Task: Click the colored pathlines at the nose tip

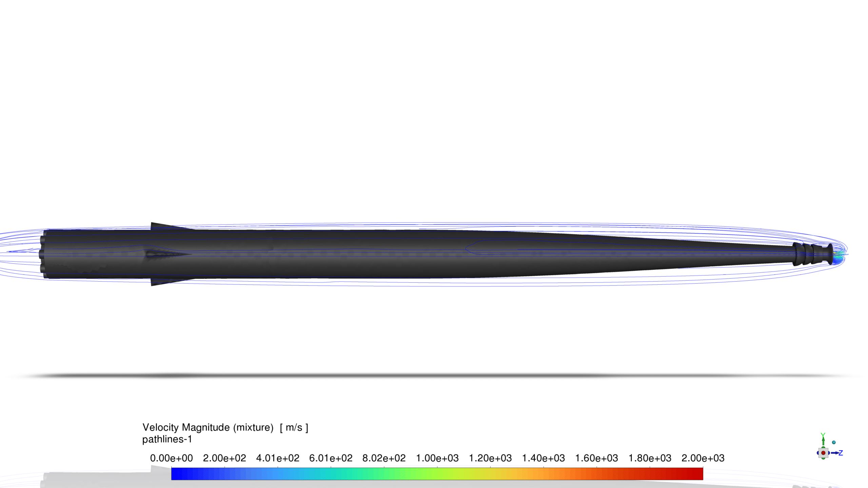Action: [838, 255]
